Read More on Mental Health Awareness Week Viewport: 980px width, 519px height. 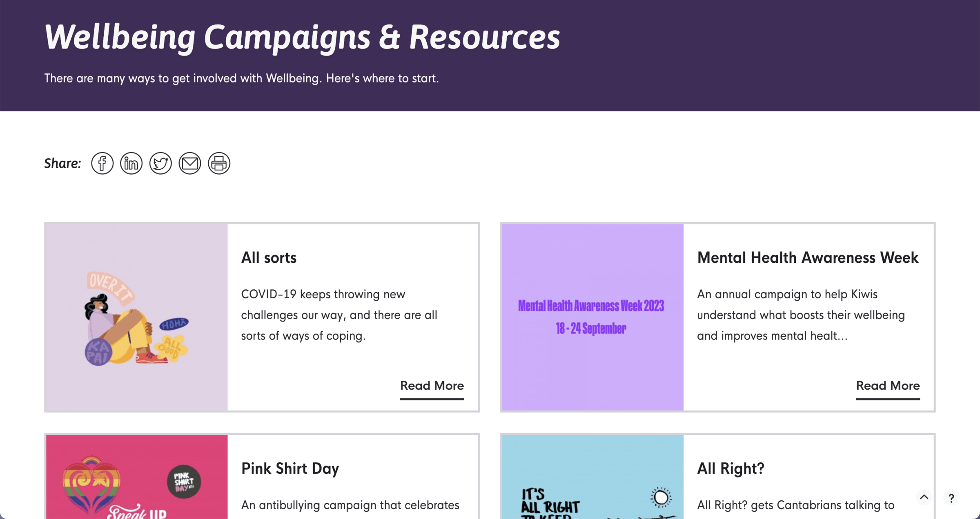[888, 386]
